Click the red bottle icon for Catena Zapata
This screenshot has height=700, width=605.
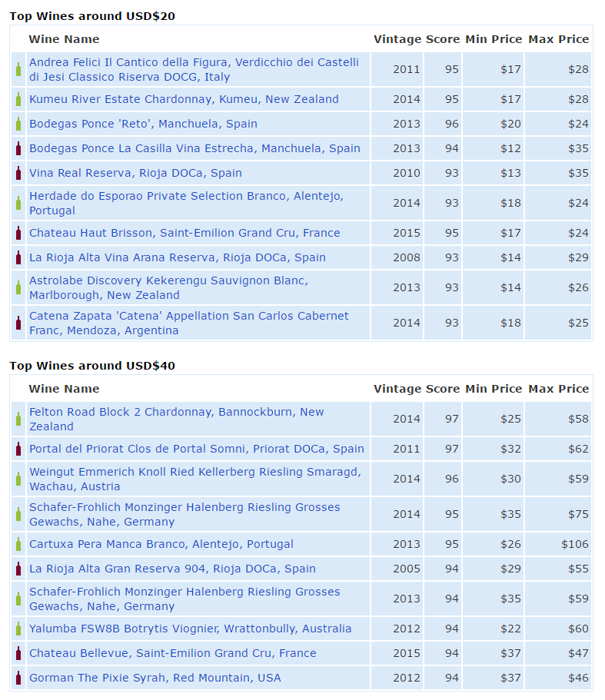18,322
